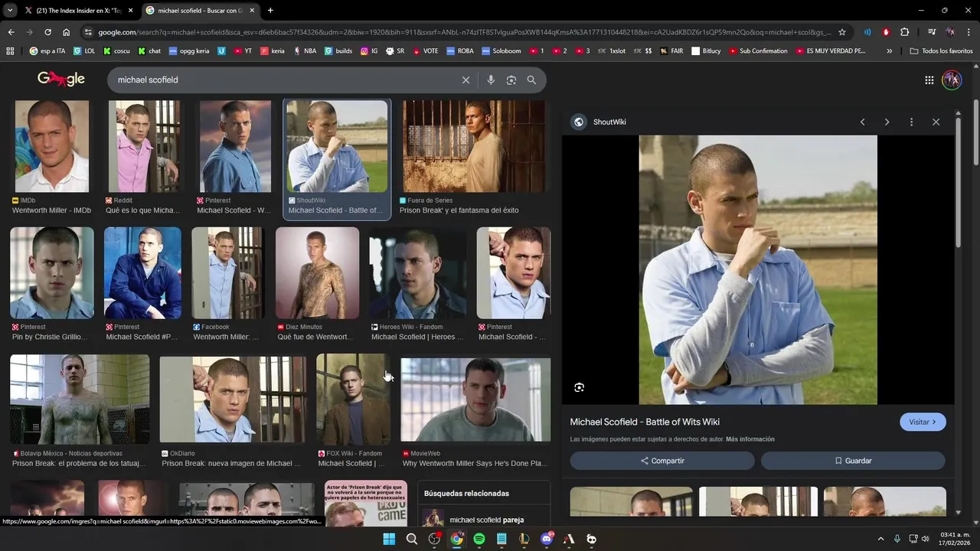Show previous image in preview panel
The width and height of the screenshot is (980, 551).
point(862,122)
